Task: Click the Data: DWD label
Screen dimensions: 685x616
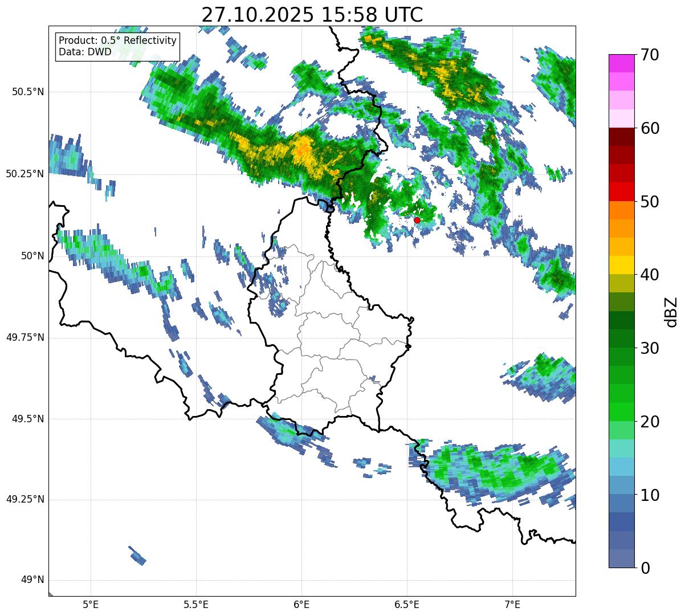Action: click(x=85, y=52)
